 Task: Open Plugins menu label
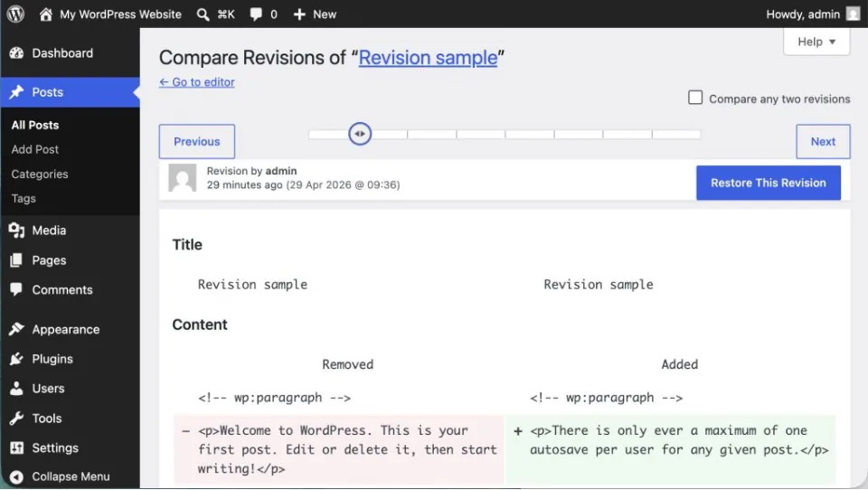point(52,359)
